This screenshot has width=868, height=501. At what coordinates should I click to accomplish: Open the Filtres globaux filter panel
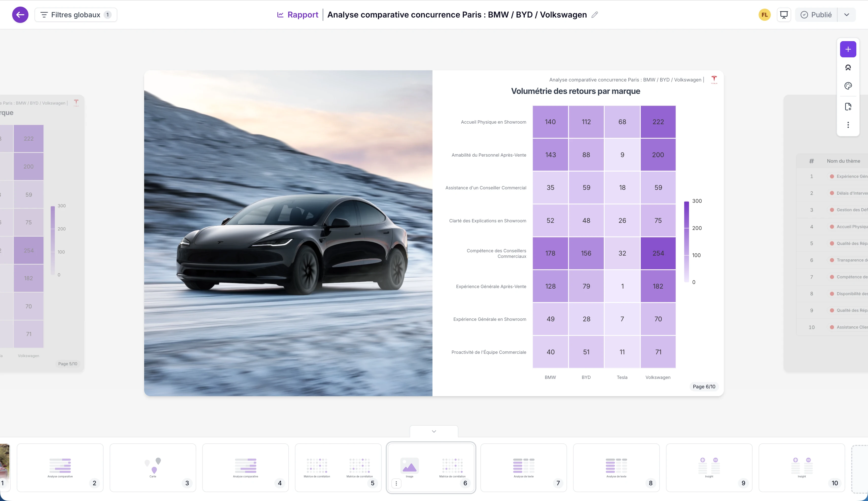[76, 15]
